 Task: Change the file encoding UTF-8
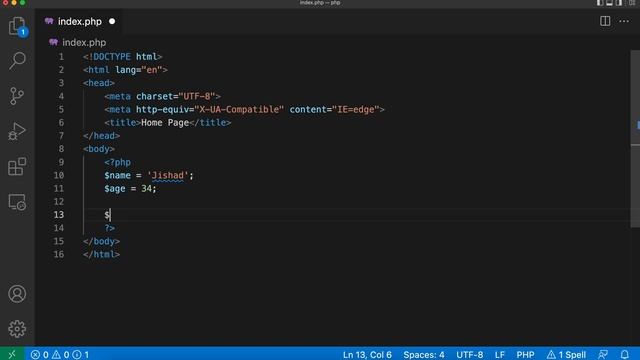pyautogui.click(x=469, y=354)
